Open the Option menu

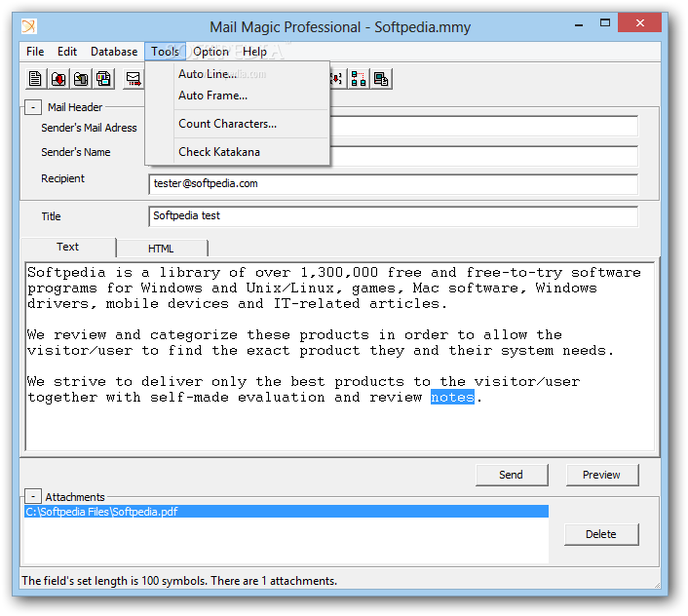(x=210, y=52)
